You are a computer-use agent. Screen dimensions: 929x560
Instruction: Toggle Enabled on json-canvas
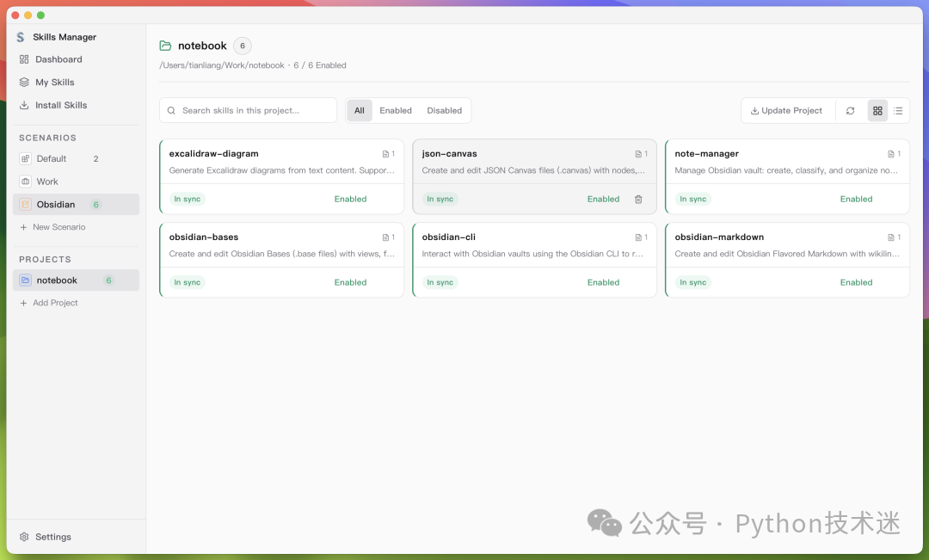[x=603, y=199]
